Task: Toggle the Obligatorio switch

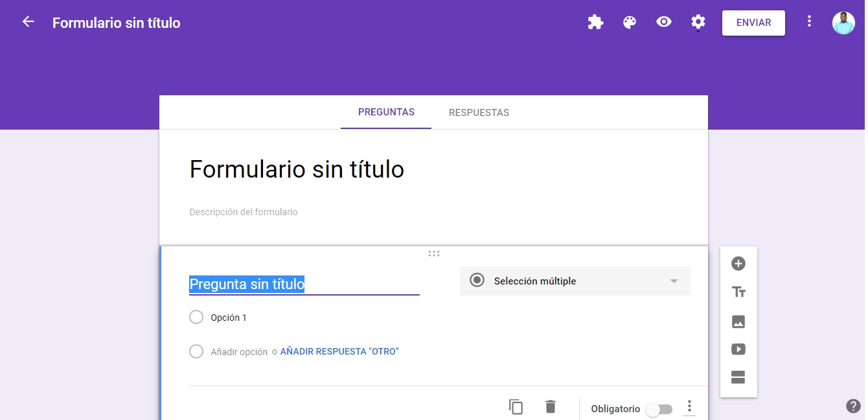Action: tap(659, 410)
